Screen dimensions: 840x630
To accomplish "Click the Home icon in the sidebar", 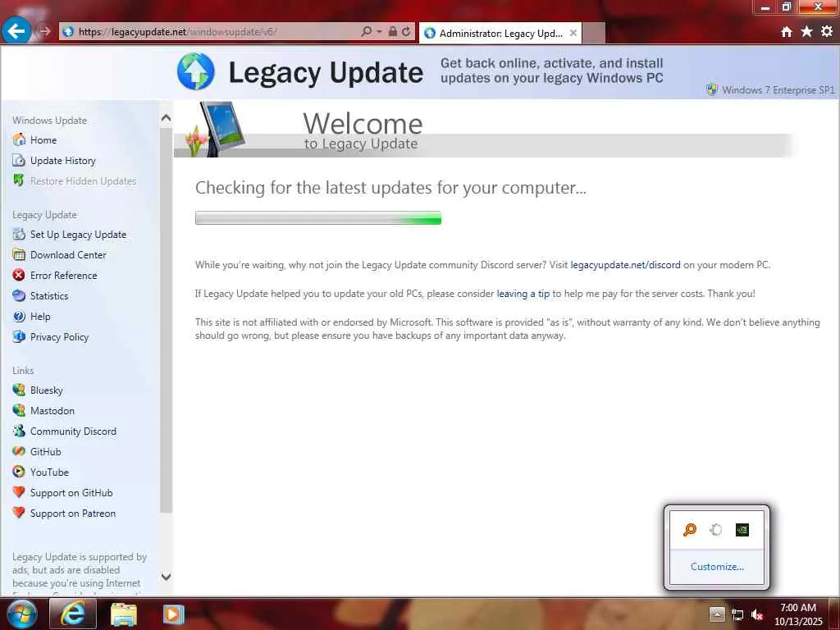I will (19, 139).
